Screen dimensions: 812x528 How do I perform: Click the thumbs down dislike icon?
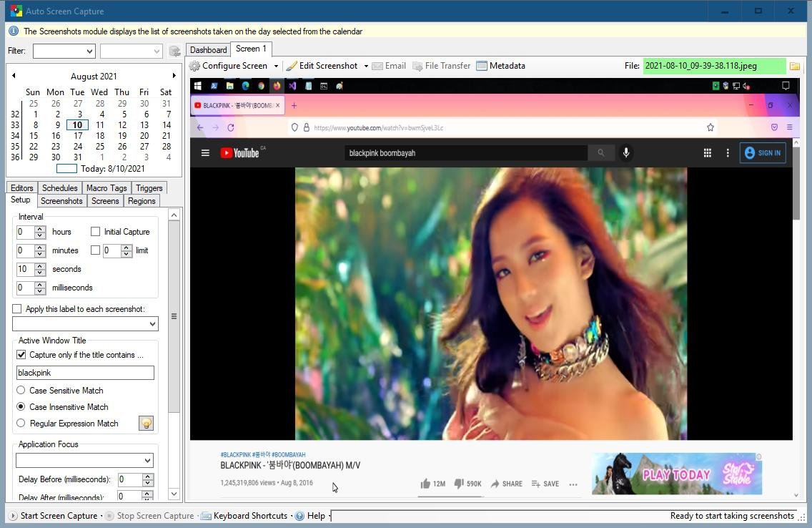click(x=459, y=484)
